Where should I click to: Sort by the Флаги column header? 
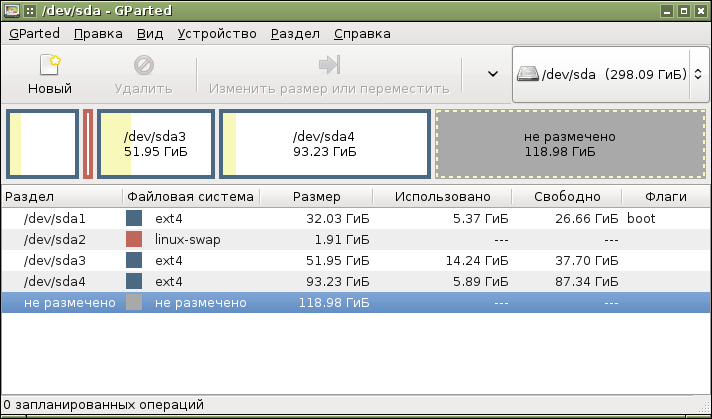tap(666, 197)
